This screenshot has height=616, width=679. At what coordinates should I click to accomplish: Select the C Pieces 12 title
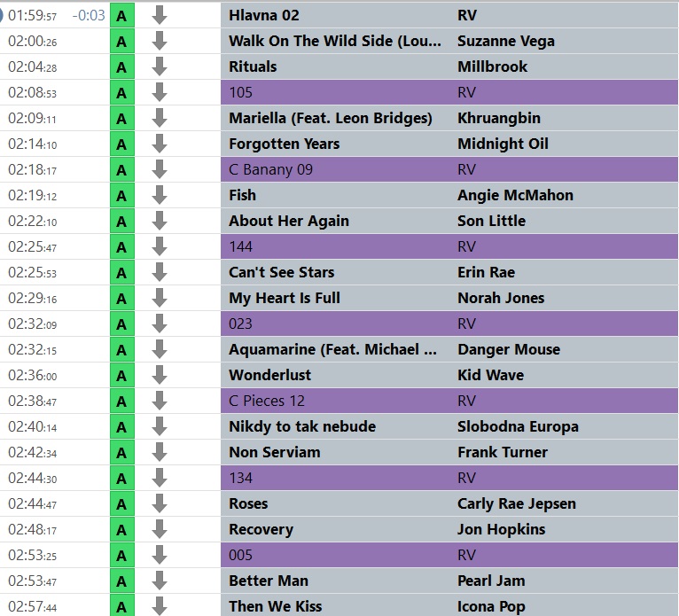click(266, 402)
